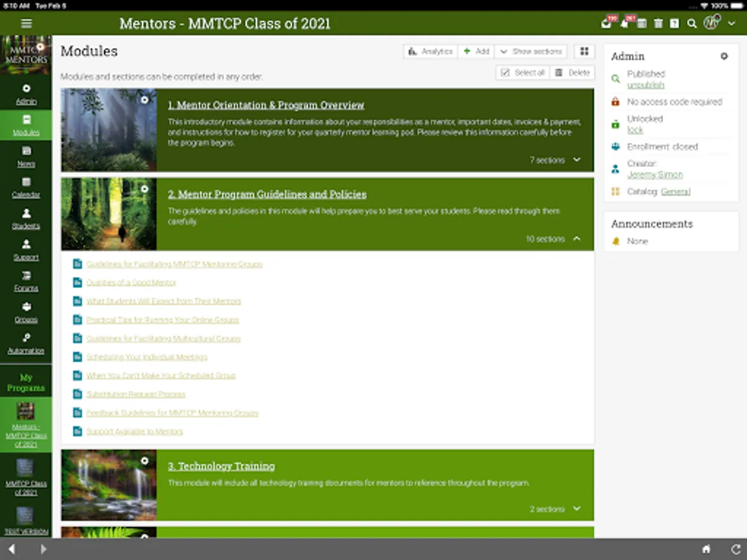This screenshot has width=747, height=560.
Task: Click gear icon on Mentor Orientation thumbnail
Action: pyautogui.click(x=144, y=100)
